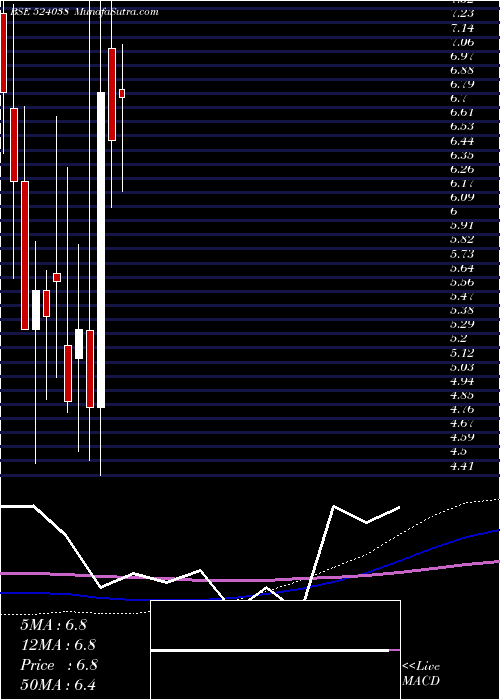Click the 5.64 price axis label
Image resolution: width=500 pixels, height=700 pixels.
pos(462,268)
